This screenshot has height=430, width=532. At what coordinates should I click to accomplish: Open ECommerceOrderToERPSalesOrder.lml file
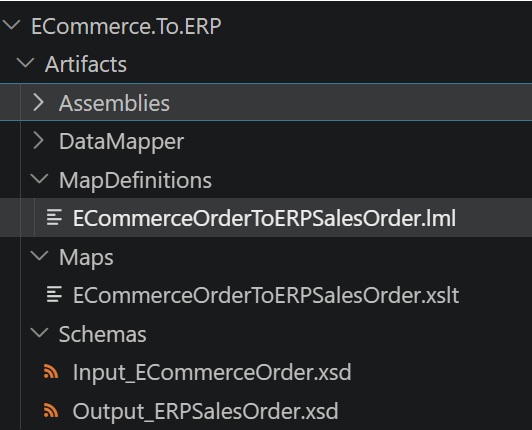[264, 218]
